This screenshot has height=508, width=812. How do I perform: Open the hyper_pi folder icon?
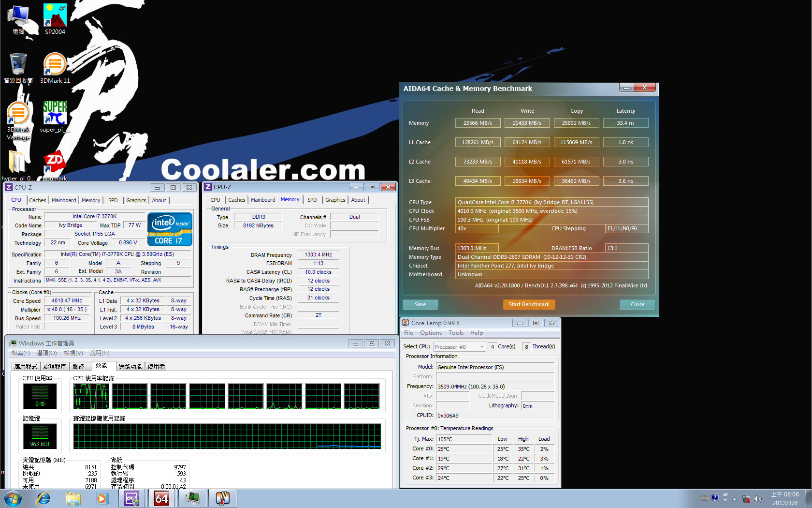point(18,165)
